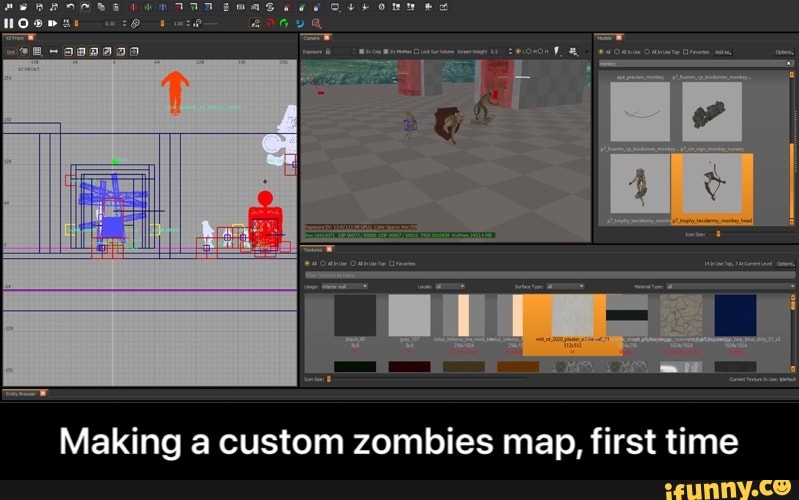
Task: Select the dark blue texture thumbnail
Action: 735,315
